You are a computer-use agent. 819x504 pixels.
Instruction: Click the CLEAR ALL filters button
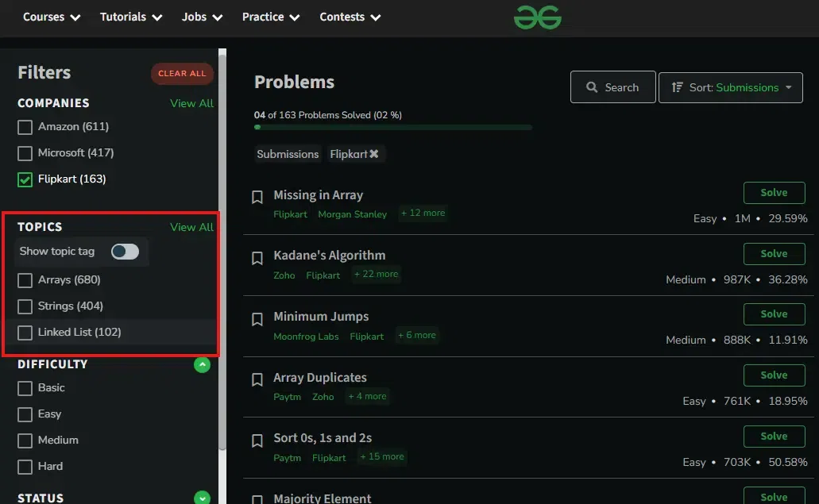coord(182,74)
